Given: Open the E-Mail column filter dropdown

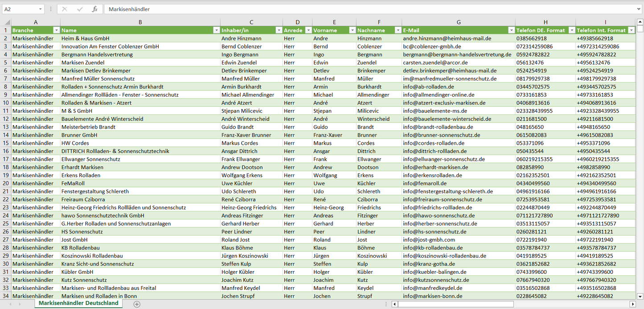Looking at the screenshot, I should point(511,30).
